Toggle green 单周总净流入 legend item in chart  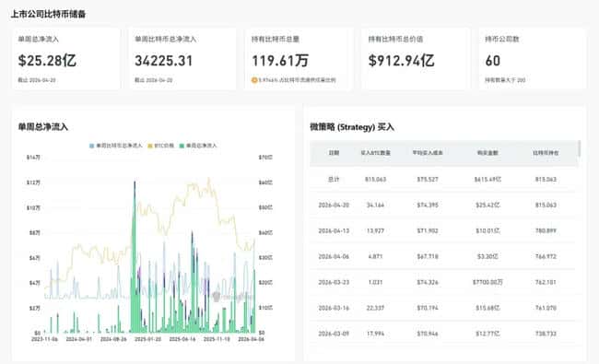[x=198, y=146]
